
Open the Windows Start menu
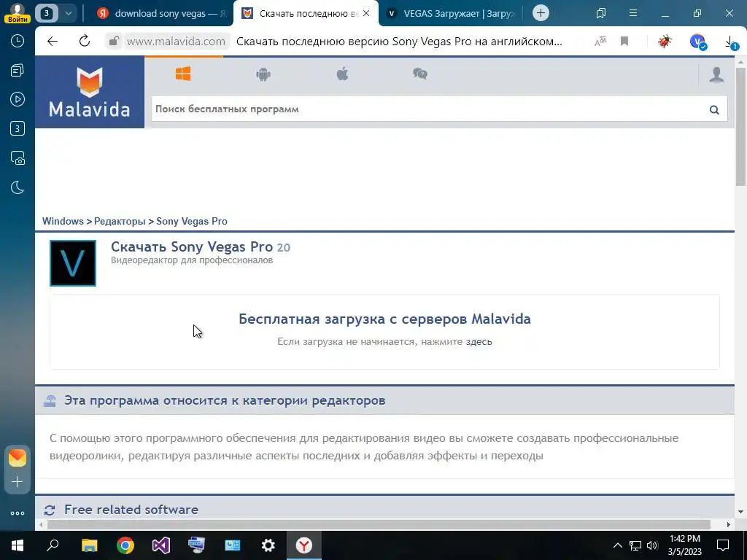point(18,545)
